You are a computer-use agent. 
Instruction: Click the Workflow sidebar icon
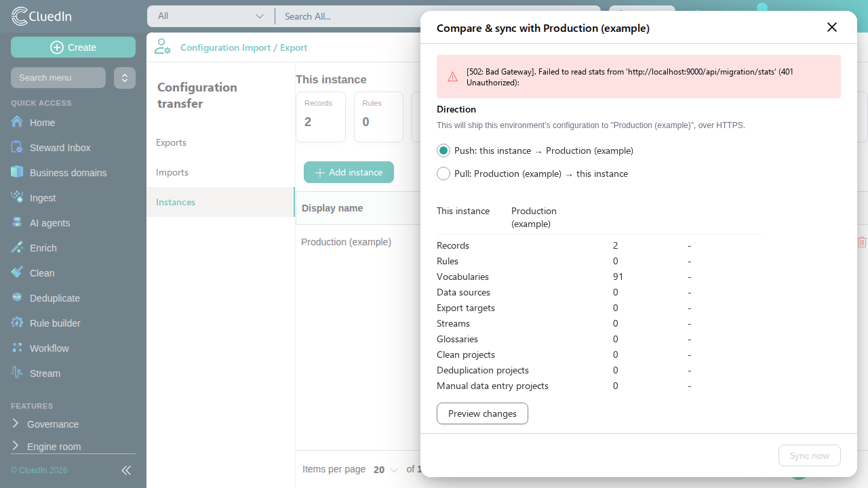pos(17,348)
